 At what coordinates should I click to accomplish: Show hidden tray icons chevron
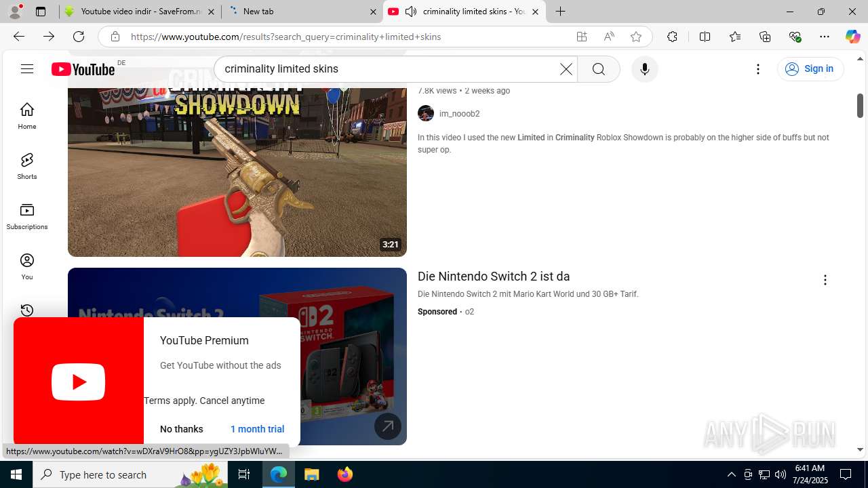coord(731,474)
